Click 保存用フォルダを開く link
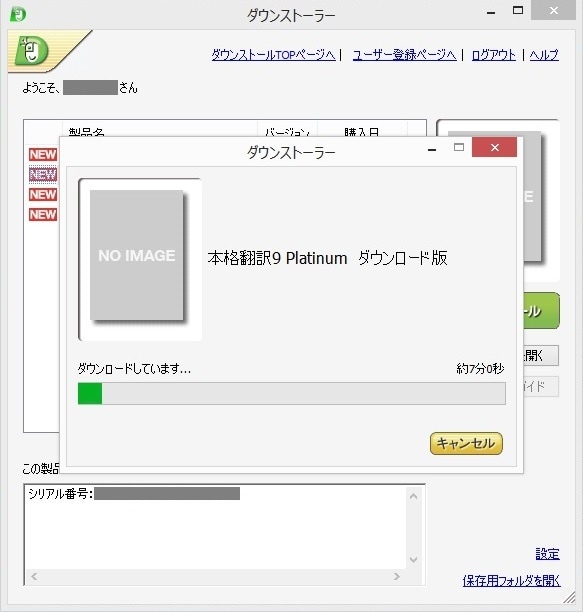This screenshot has height=612, width=583. (x=511, y=581)
